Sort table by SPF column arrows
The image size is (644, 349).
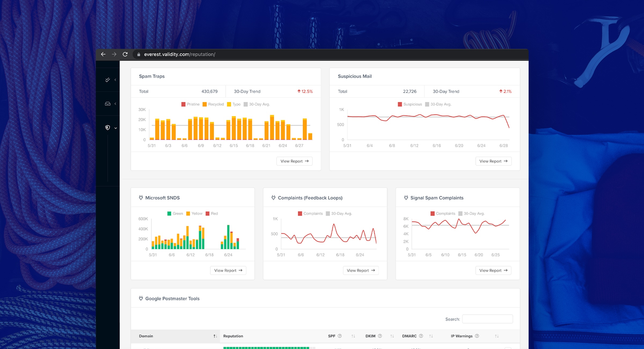tap(353, 336)
